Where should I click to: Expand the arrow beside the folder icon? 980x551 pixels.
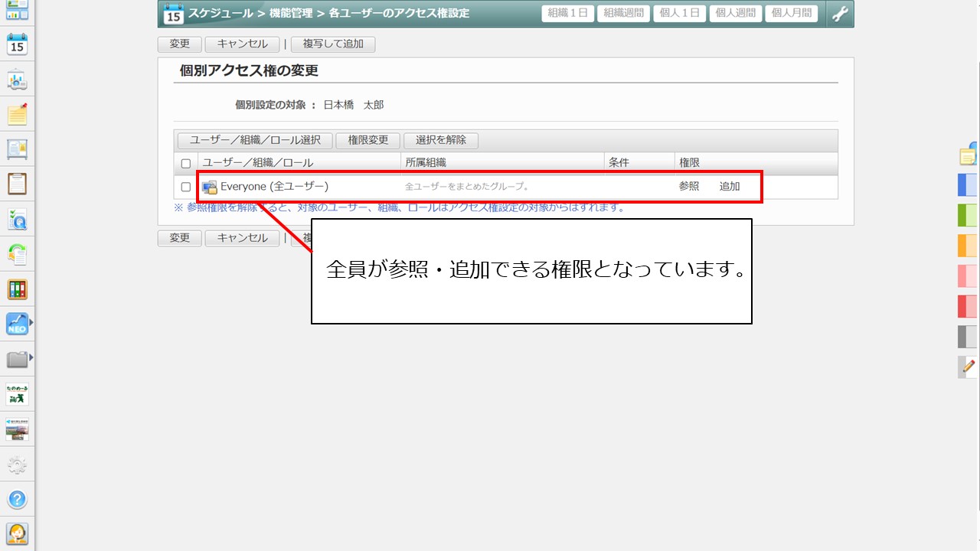[31, 357]
